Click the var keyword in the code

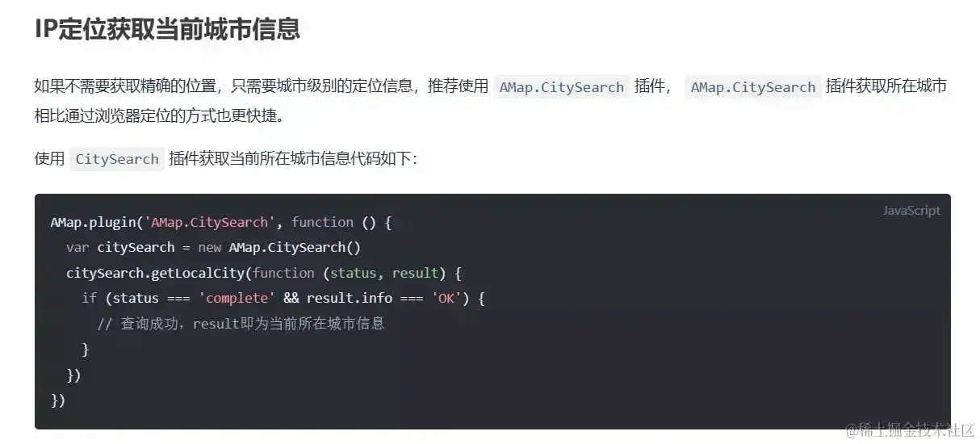[x=77, y=247]
